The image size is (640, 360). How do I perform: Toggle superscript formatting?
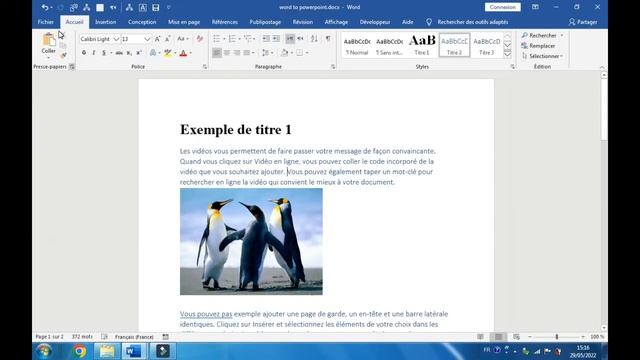139,53
